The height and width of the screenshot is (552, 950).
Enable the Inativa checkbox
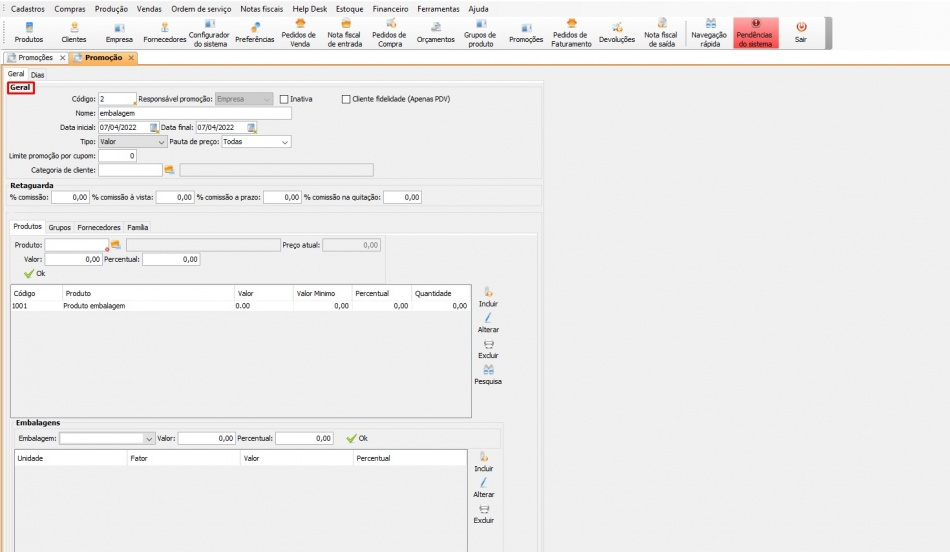[284, 99]
